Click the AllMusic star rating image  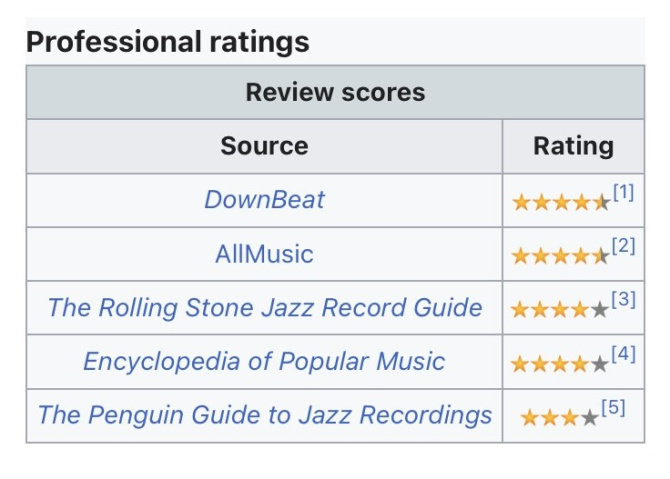pos(561,256)
